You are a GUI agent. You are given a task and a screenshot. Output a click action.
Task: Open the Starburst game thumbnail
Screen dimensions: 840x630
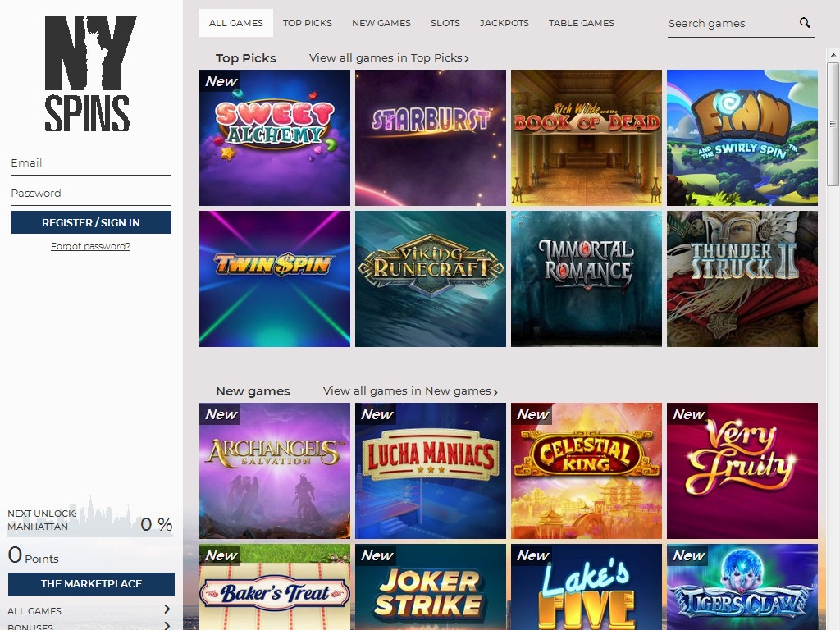coord(431,138)
